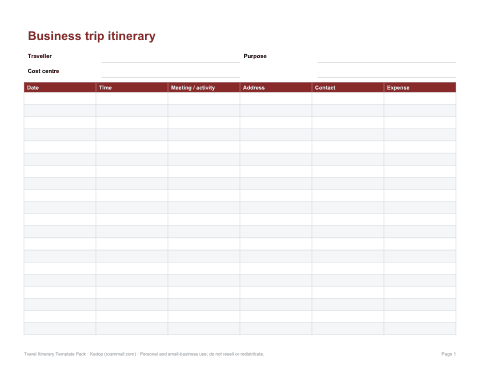
Task: Click the 'Expense' column header
Action: coord(420,87)
